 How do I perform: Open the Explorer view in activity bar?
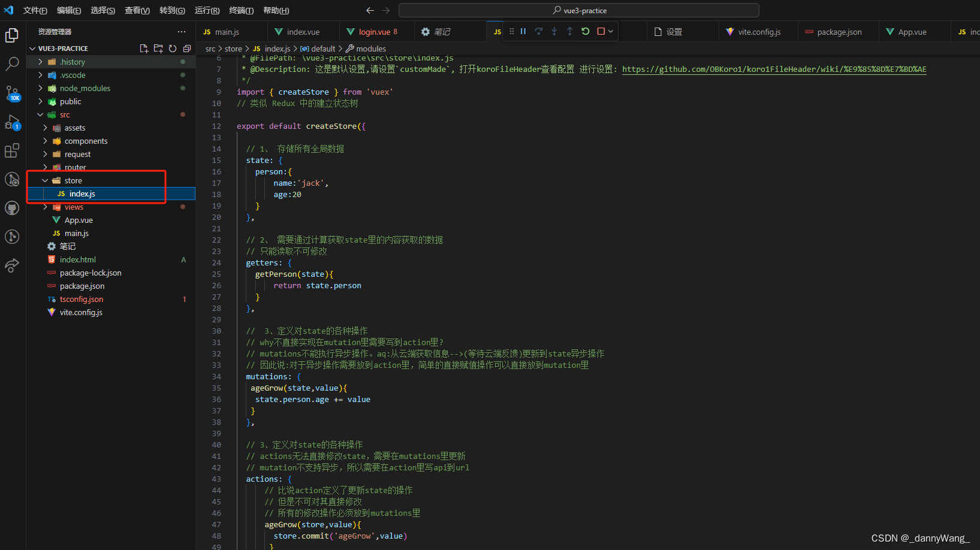click(12, 35)
